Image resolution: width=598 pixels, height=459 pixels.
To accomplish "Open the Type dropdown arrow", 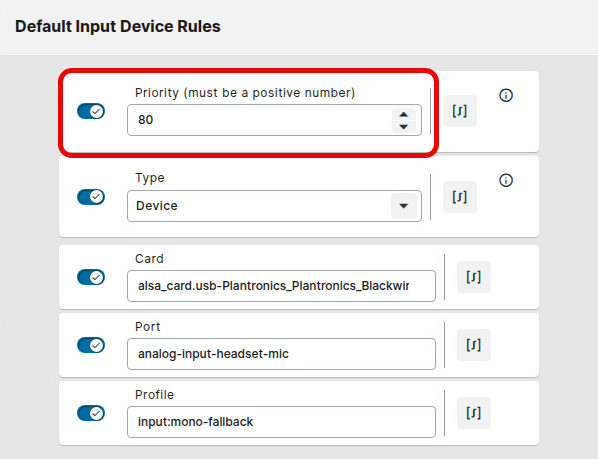I will (403, 206).
